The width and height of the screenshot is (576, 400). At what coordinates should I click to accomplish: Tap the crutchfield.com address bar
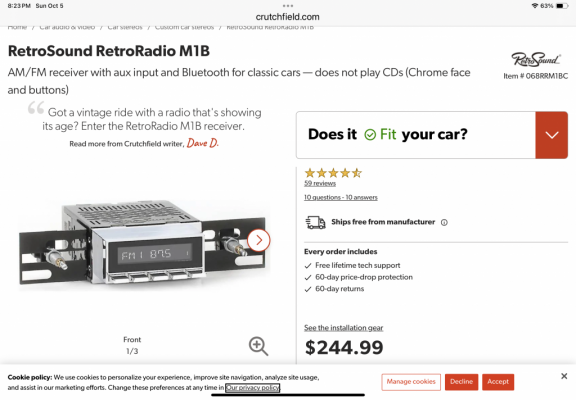[x=288, y=17]
